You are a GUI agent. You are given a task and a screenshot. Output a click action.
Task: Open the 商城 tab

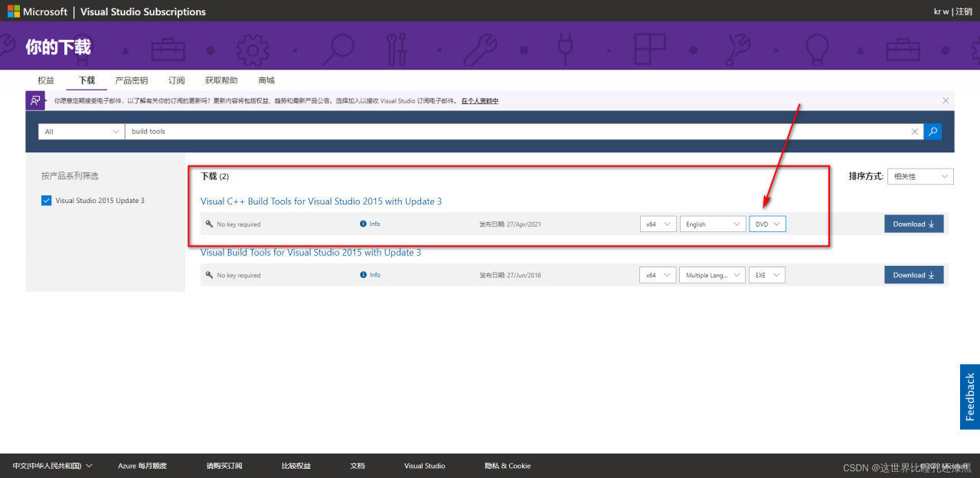tap(266, 80)
